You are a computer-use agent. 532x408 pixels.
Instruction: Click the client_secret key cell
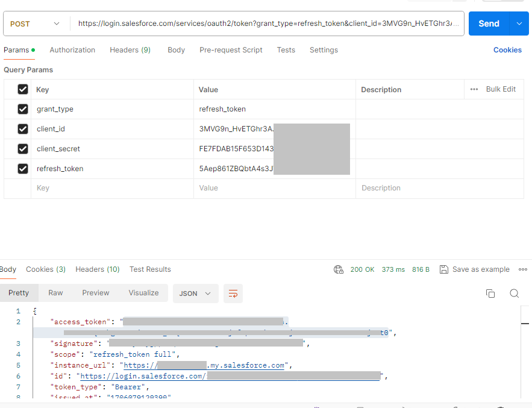coord(112,149)
